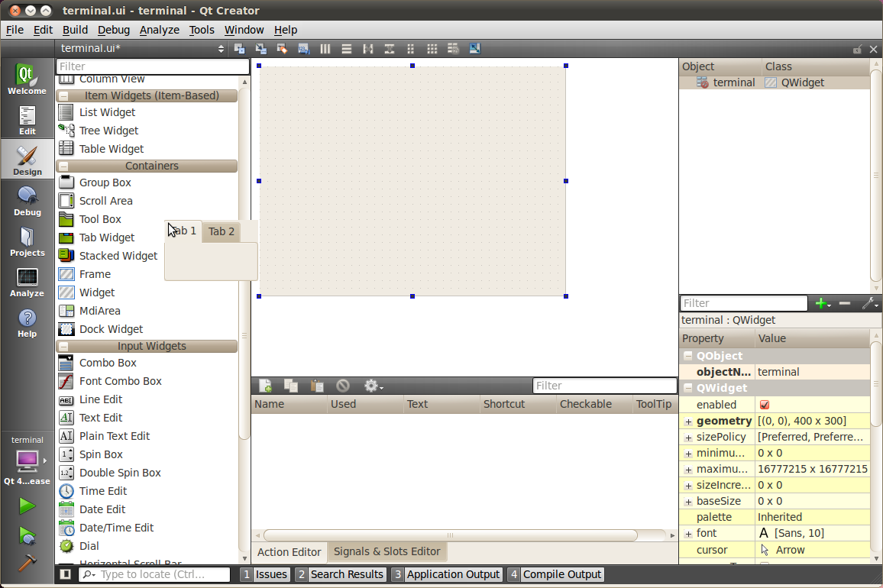
Task: Collapse the QWidget property group
Action: coord(688,388)
